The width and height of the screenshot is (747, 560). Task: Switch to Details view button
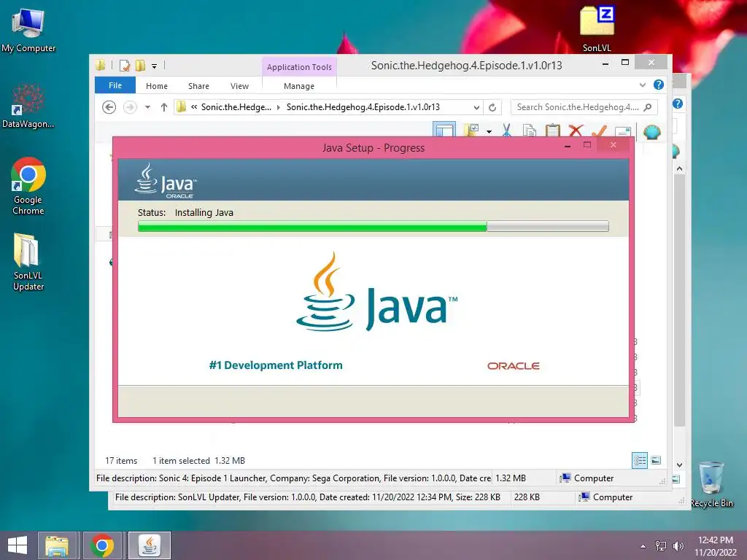coord(639,460)
